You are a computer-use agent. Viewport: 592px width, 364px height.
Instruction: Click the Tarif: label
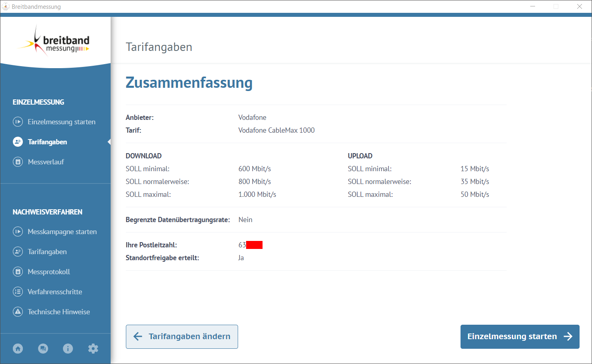tap(133, 130)
